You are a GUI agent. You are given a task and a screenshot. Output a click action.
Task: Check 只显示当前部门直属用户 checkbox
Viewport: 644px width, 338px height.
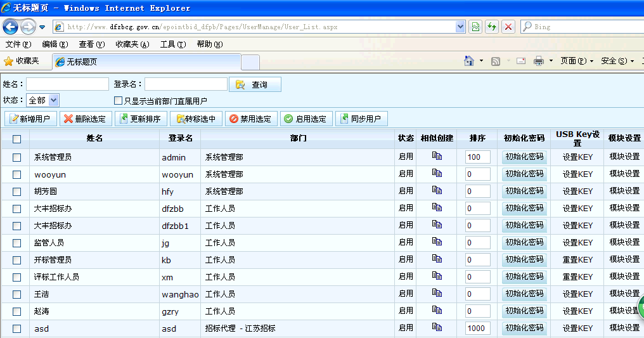click(x=119, y=100)
